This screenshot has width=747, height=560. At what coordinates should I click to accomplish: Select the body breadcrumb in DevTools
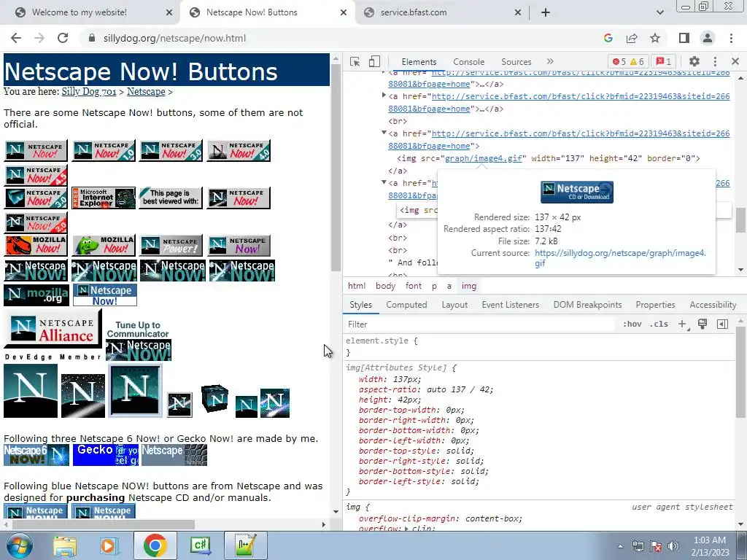(385, 286)
